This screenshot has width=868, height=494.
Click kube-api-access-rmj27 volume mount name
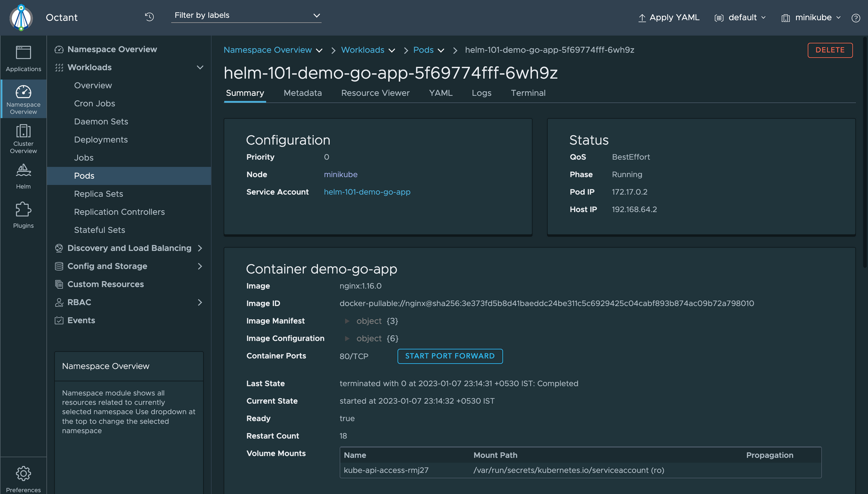[x=386, y=470]
